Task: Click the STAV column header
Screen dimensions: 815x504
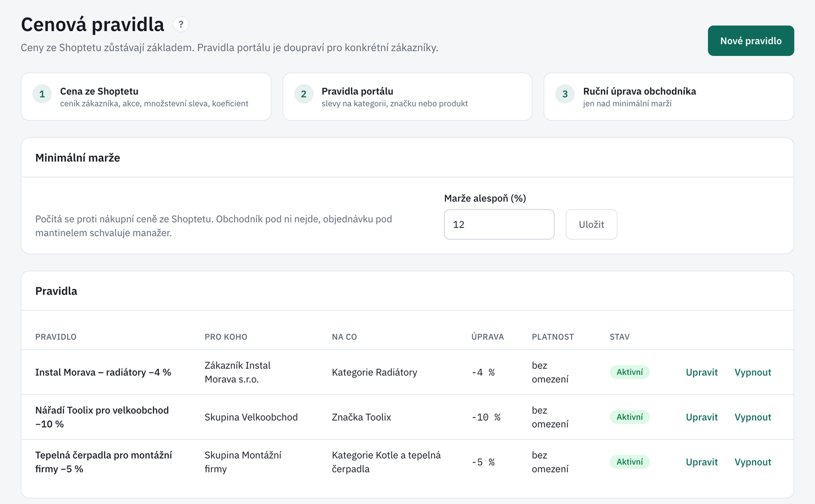Action: pyautogui.click(x=620, y=337)
